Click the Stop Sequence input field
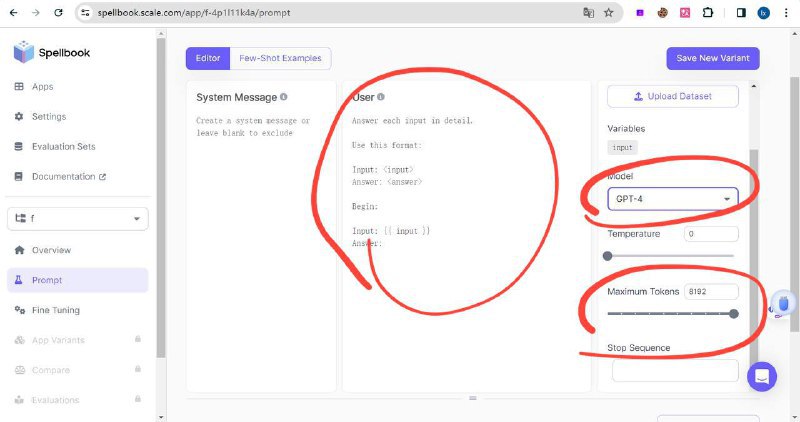Image resolution: width=800 pixels, height=422 pixels. [675, 371]
